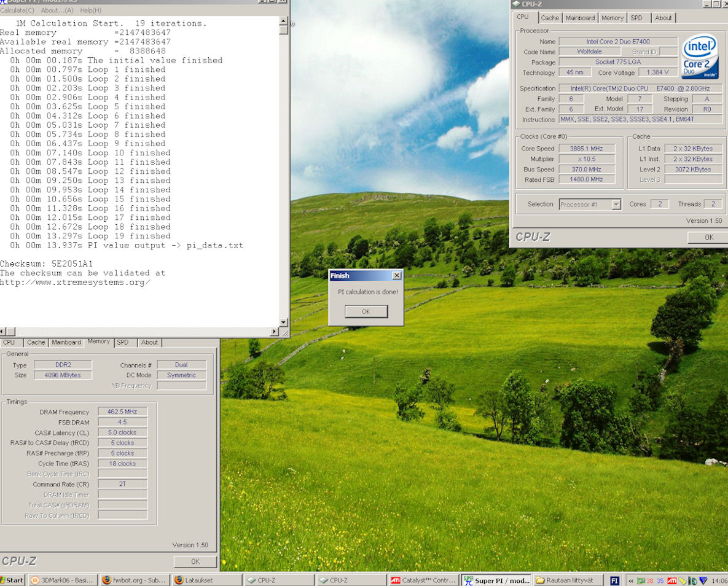Click the xtremesystems.org URL text
This screenshot has height=586, width=728.
pyautogui.click(x=75, y=283)
